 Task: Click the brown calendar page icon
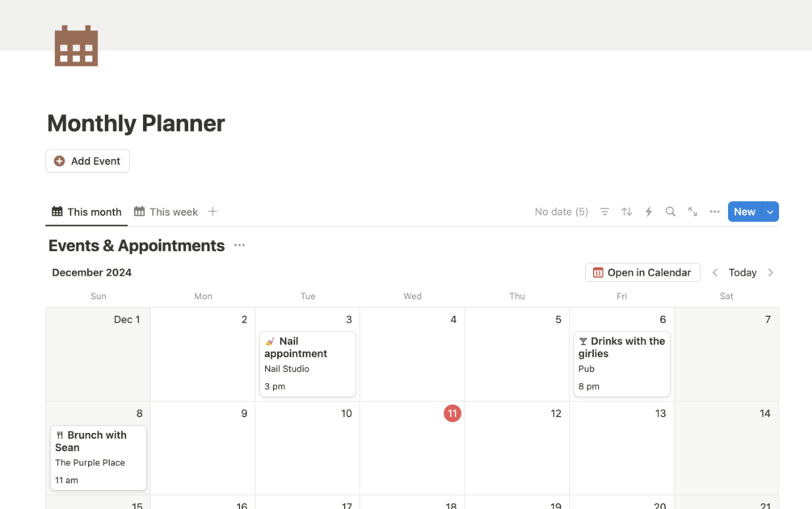76,45
